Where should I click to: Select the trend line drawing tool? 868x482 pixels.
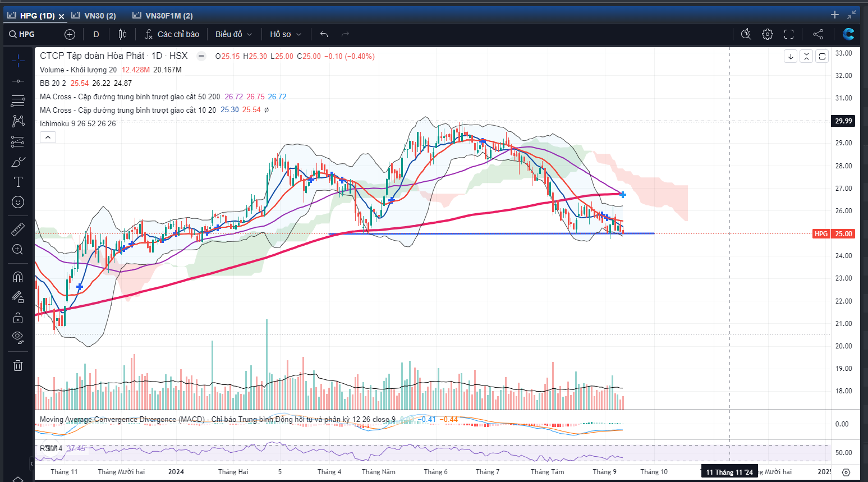18,81
